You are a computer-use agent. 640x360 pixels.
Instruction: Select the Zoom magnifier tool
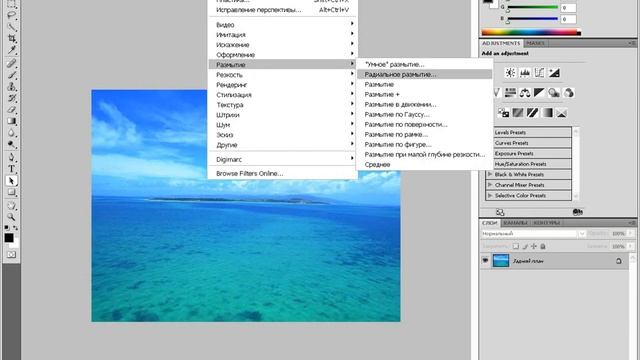[11, 217]
